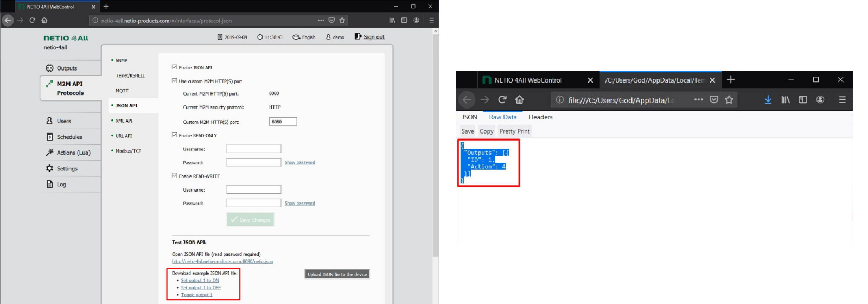Image resolution: width=868 pixels, height=304 pixels.
Task: Click Pretty Print button
Action: [x=515, y=131]
